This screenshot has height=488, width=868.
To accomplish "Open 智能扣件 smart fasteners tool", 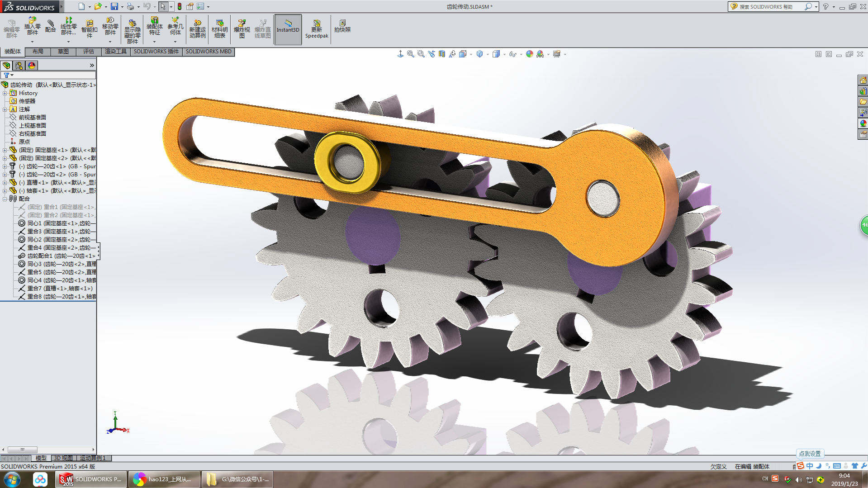I will click(89, 28).
